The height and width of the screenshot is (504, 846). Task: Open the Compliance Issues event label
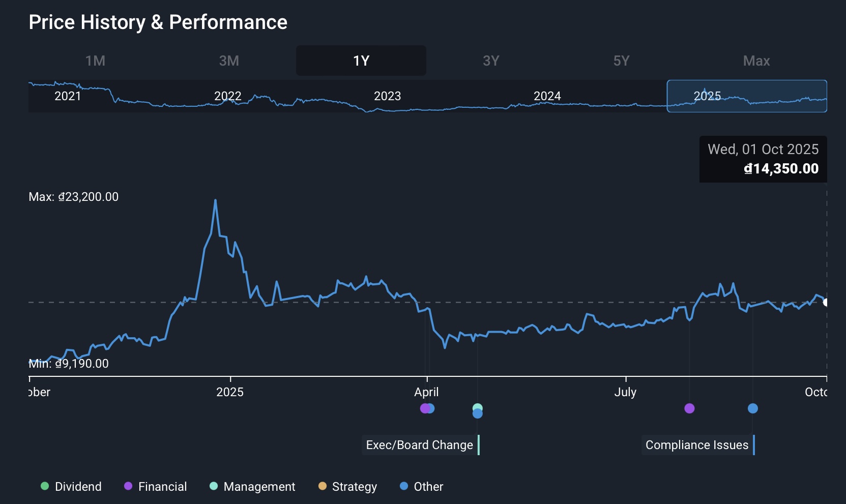pos(697,445)
